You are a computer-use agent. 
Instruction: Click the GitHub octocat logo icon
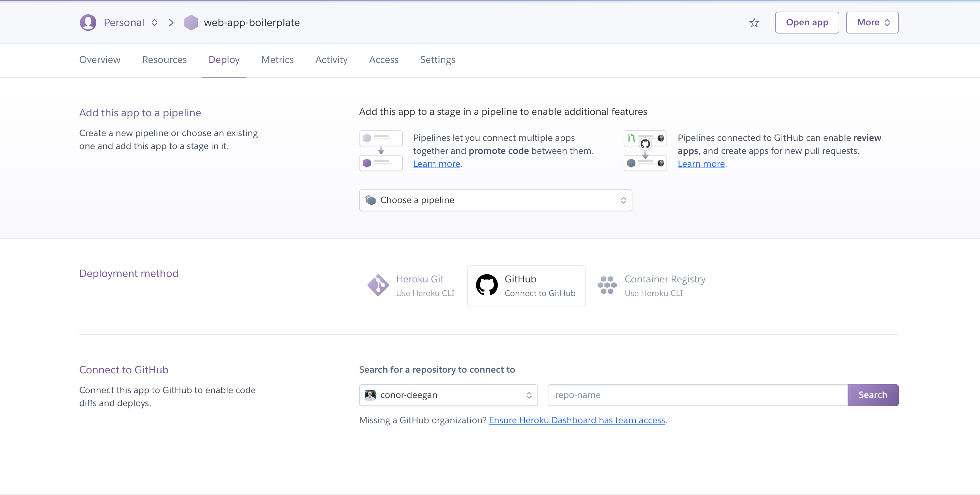(x=487, y=285)
